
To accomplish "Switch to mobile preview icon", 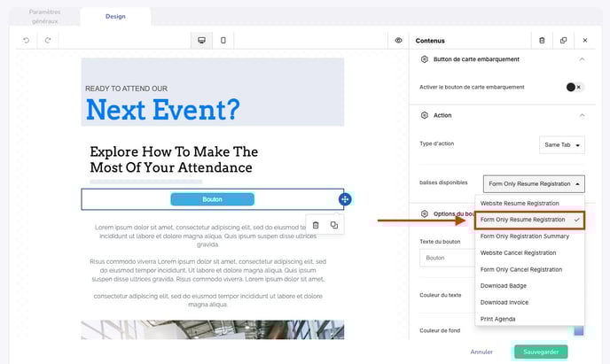I will click(223, 40).
